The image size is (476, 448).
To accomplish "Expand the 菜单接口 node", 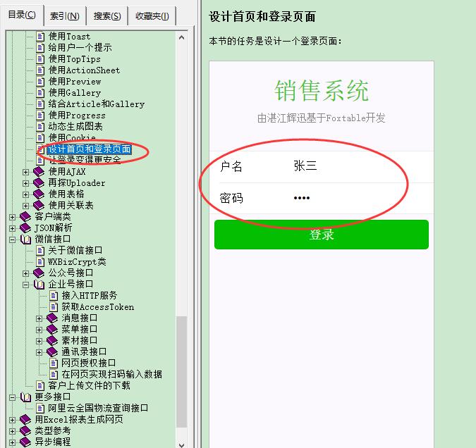I will tap(39, 330).
